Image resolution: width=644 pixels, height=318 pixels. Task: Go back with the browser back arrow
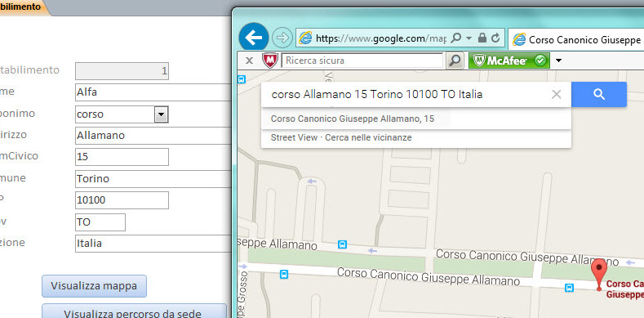tap(253, 38)
